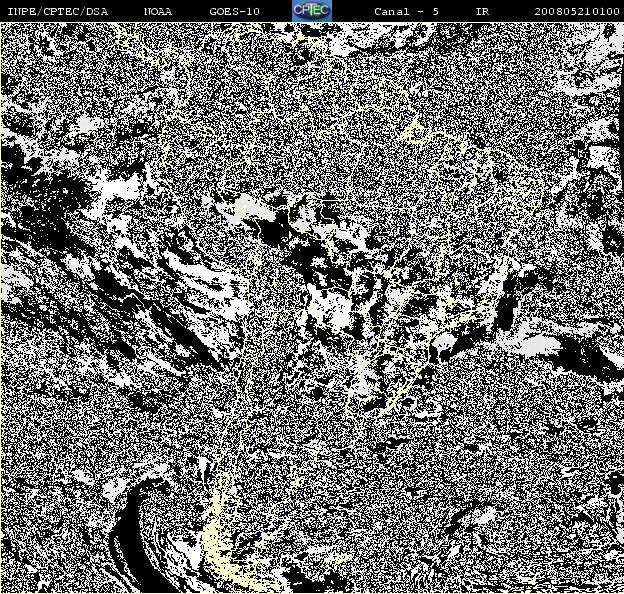Click the CPTEC logo in header

312,11
